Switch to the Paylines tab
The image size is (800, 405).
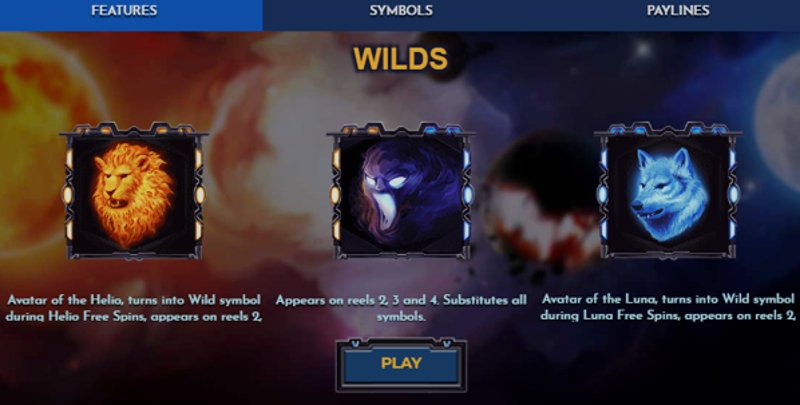[678, 11]
